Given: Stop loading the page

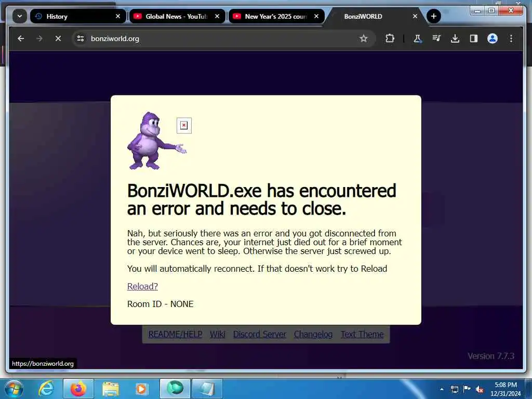Looking at the screenshot, I should 58,38.
